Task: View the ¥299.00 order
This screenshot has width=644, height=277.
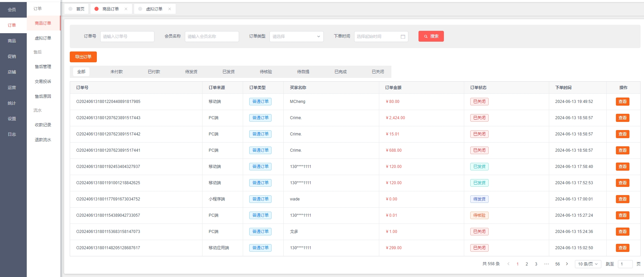Action: point(623,248)
